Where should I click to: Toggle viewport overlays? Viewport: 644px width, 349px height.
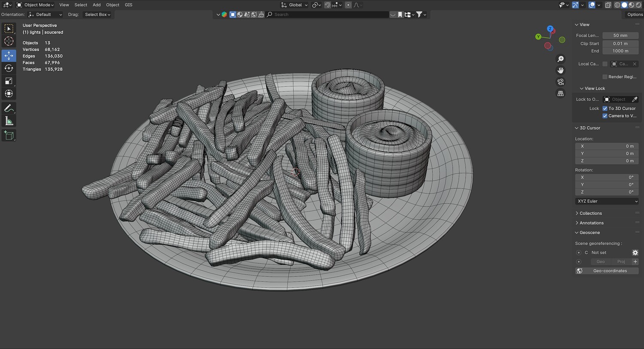click(x=592, y=5)
